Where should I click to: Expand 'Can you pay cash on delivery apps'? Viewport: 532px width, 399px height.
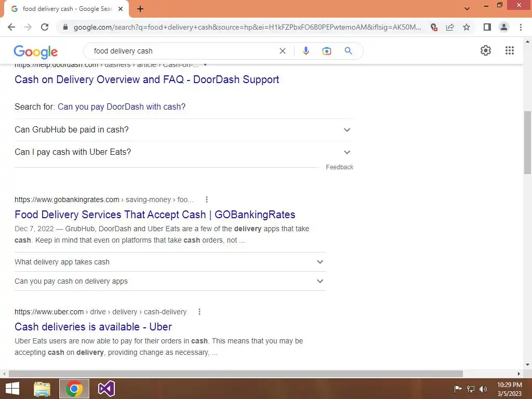coord(170,281)
